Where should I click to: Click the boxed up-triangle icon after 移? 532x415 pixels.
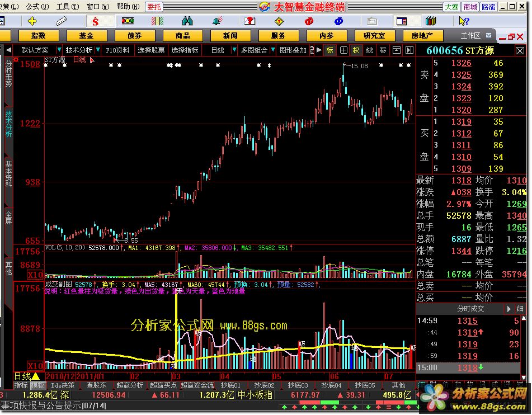[396, 50]
